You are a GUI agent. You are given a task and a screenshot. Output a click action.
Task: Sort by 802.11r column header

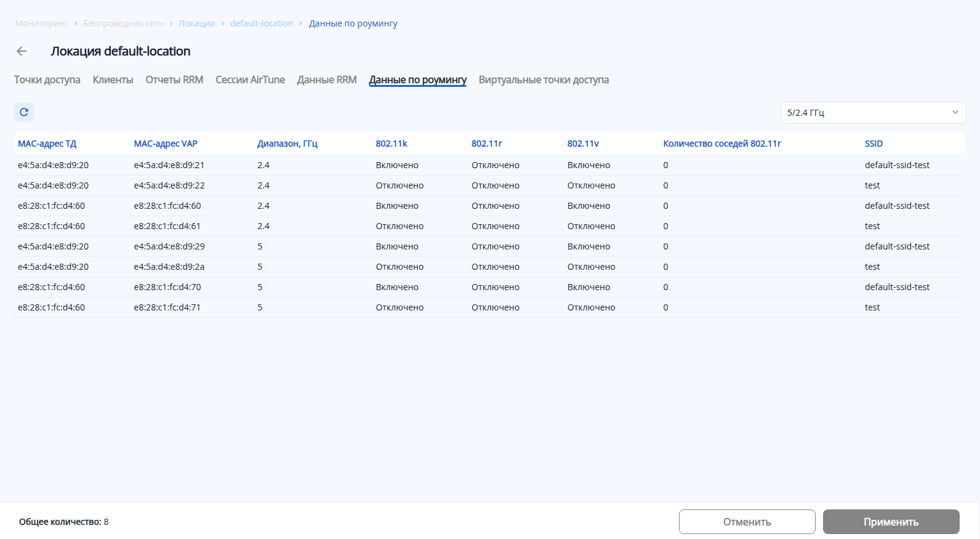[487, 144]
